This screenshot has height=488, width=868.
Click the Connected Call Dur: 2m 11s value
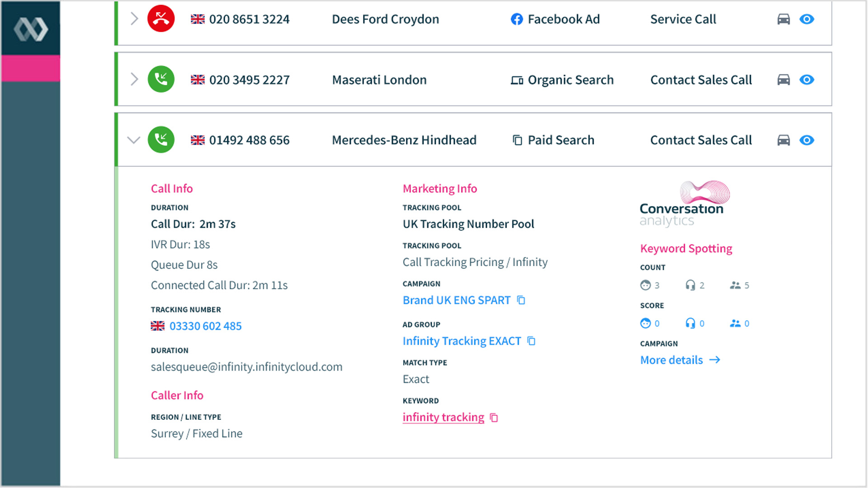(219, 286)
